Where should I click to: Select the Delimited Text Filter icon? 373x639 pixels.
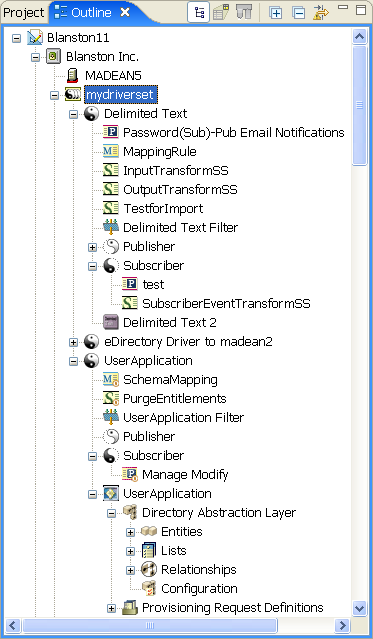coord(111,227)
